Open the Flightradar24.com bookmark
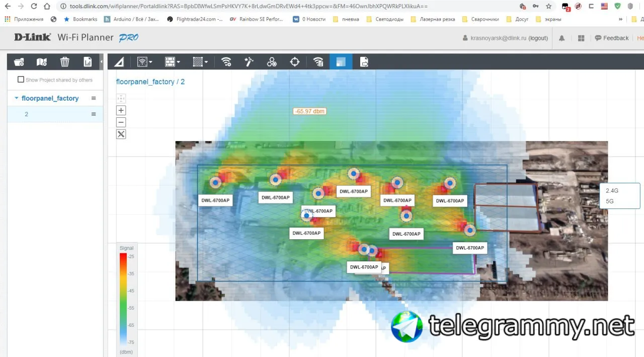 (x=195, y=19)
